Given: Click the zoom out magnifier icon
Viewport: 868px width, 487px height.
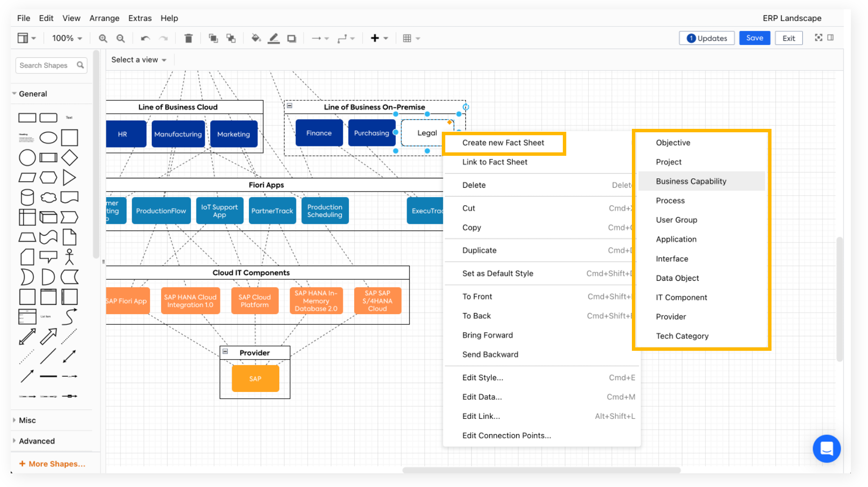Looking at the screenshot, I should [121, 38].
